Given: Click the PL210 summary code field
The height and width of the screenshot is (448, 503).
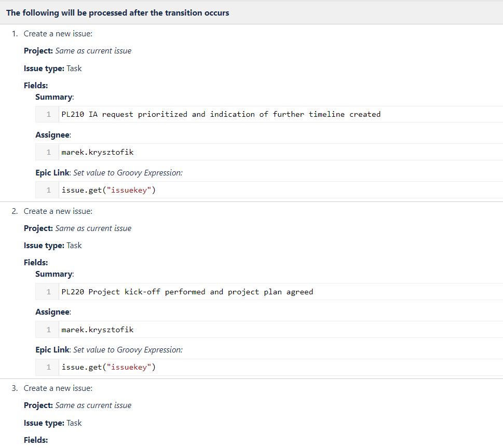Looking at the screenshot, I should pos(269,114).
